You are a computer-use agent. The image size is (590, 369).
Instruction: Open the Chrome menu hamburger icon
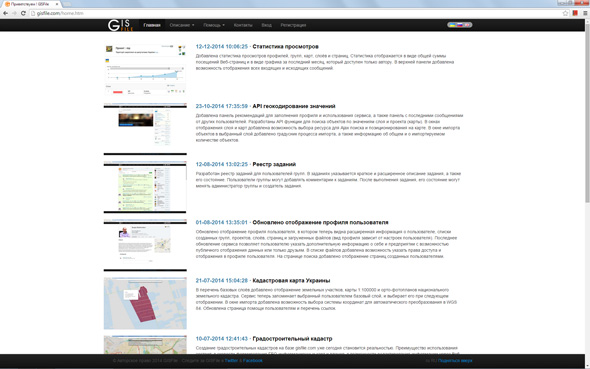585,13
